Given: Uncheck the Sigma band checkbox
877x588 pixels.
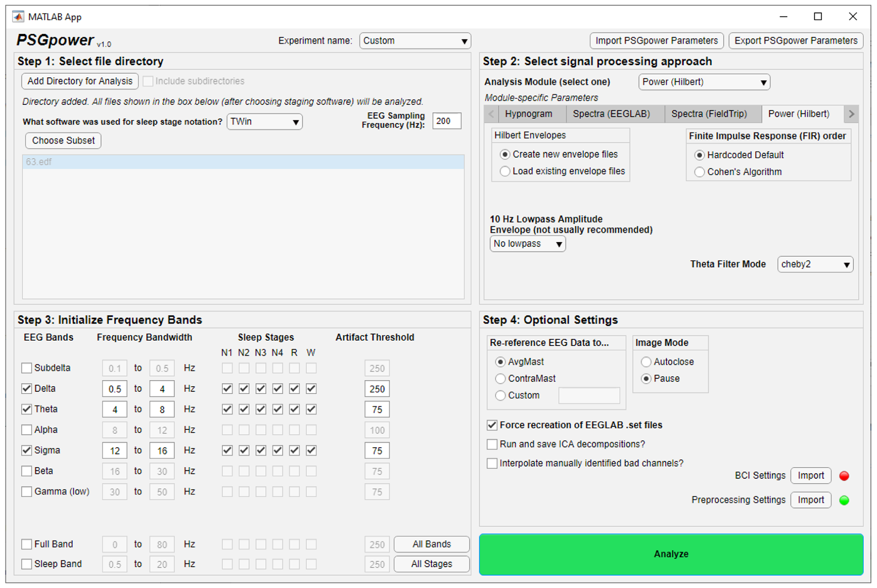Looking at the screenshot, I should click(x=27, y=450).
